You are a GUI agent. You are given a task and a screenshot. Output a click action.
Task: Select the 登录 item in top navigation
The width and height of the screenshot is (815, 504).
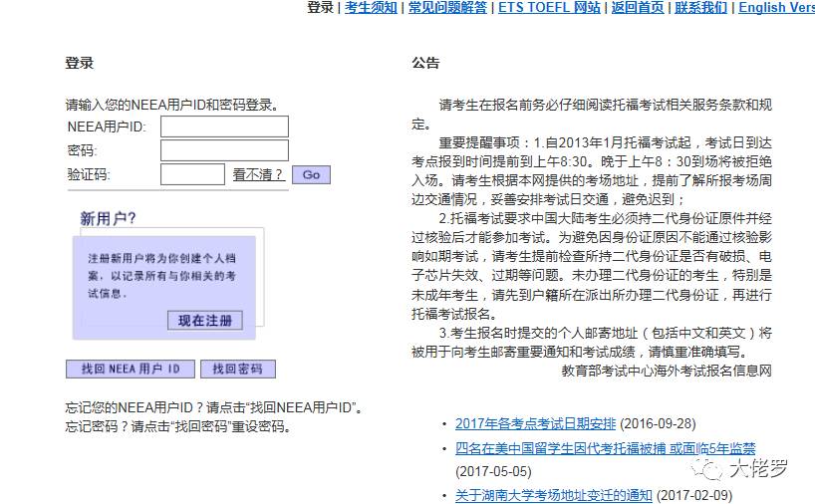pos(320,7)
